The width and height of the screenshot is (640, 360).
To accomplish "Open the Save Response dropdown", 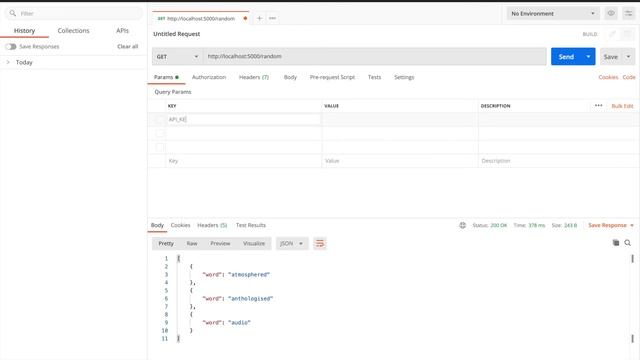I will tap(611, 225).
